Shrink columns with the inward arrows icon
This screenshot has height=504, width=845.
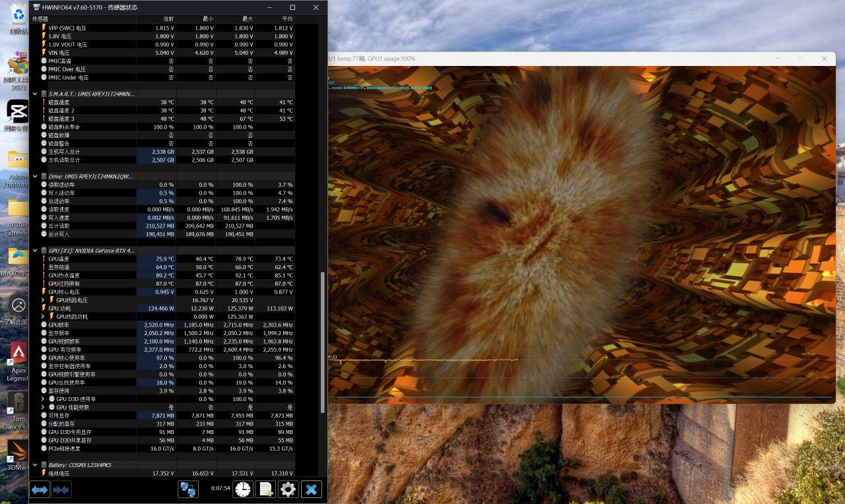click(61, 489)
